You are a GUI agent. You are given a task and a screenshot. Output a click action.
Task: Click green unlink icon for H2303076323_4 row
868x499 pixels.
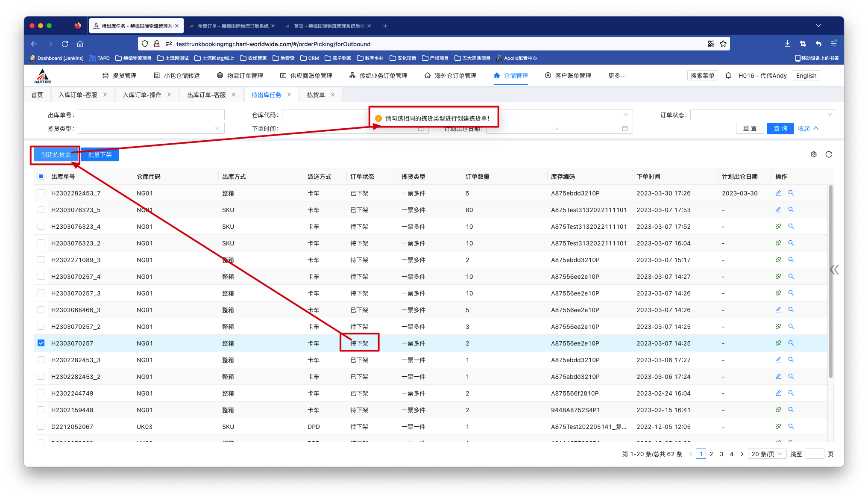(x=778, y=226)
